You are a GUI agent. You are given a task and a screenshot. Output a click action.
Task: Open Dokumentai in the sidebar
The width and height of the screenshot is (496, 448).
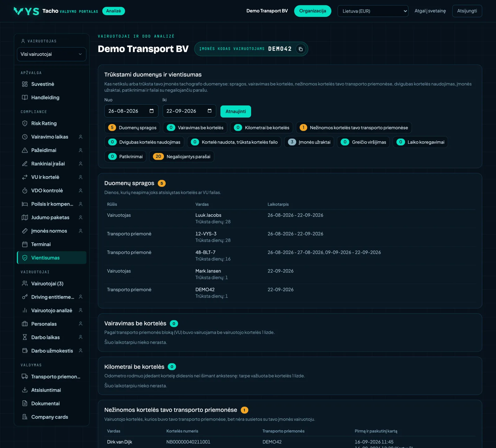tap(51, 403)
